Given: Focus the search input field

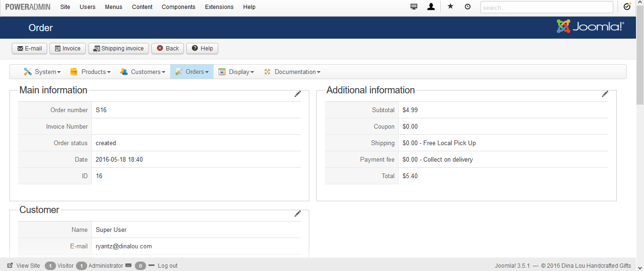Looking at the screenshot, I should 547,7.
